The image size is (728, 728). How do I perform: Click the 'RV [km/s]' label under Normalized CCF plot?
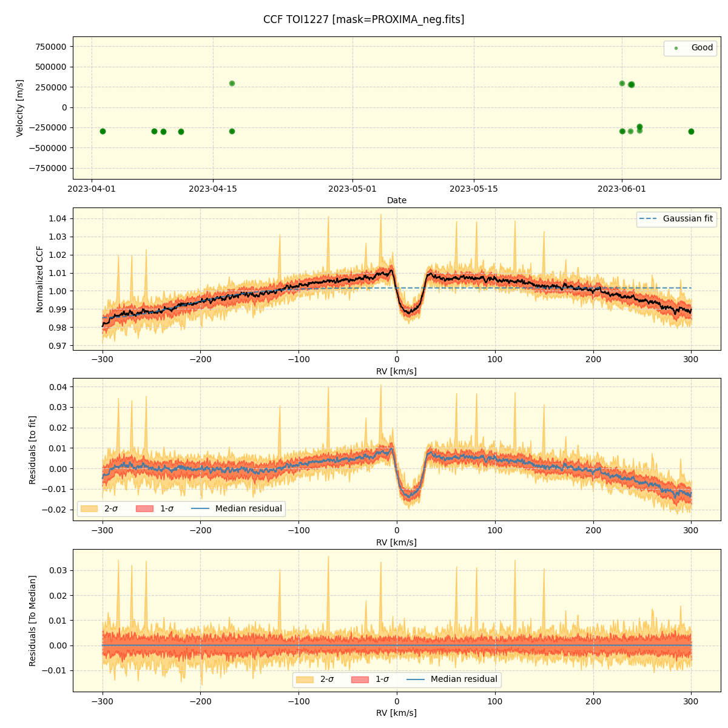tap(397, 371)
